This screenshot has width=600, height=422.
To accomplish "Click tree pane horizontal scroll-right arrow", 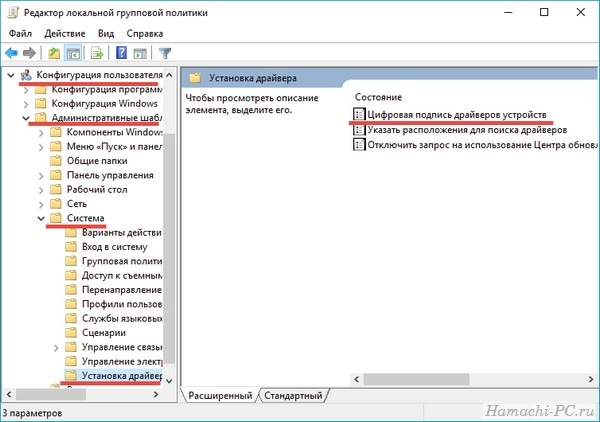I will (x=156, y=394).
